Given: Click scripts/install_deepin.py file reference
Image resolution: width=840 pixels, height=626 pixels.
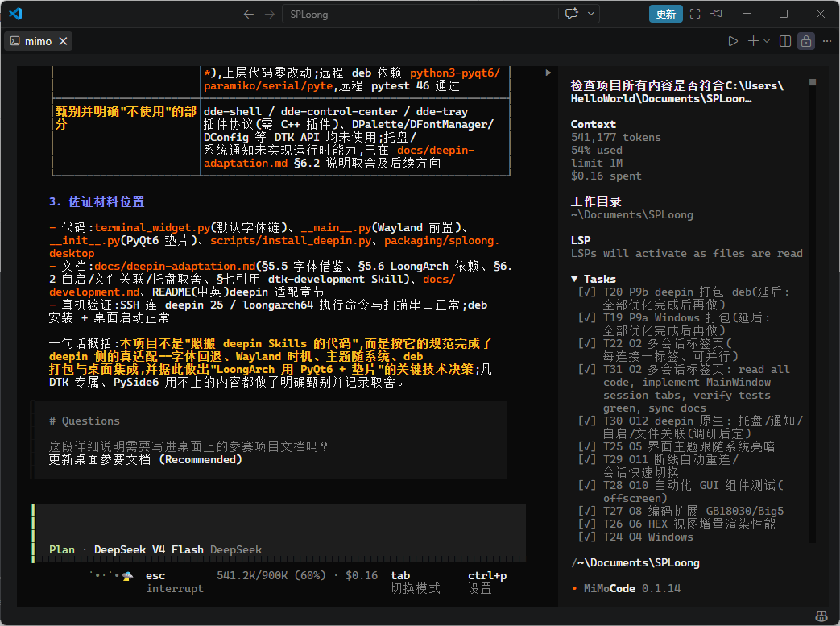Looking at the screenshot, I should (x=291, y=241).
